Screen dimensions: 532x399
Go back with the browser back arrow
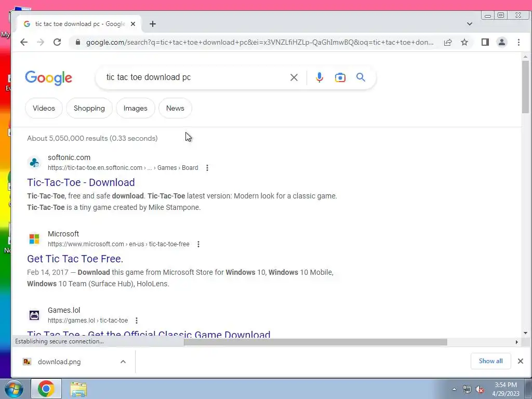click(x=24, y=42)
